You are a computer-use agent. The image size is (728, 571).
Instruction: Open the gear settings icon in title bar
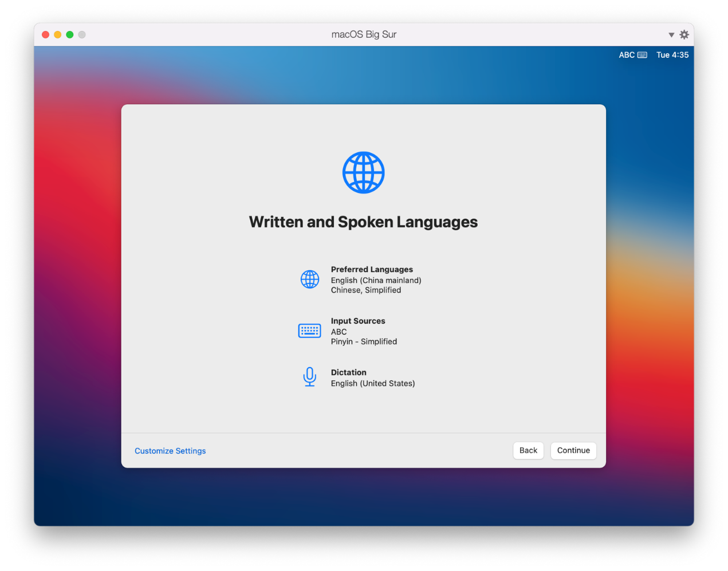click(684, 34)
